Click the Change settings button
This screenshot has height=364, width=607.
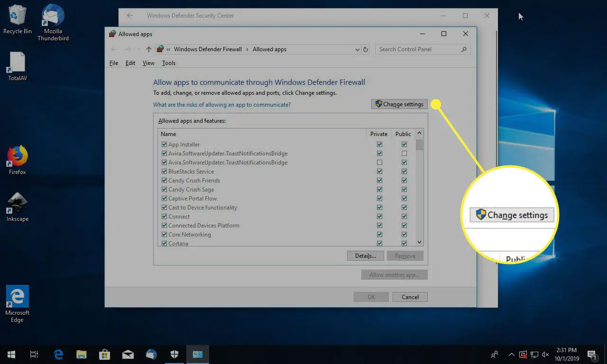pyautogui.click(x=399, y=104)
